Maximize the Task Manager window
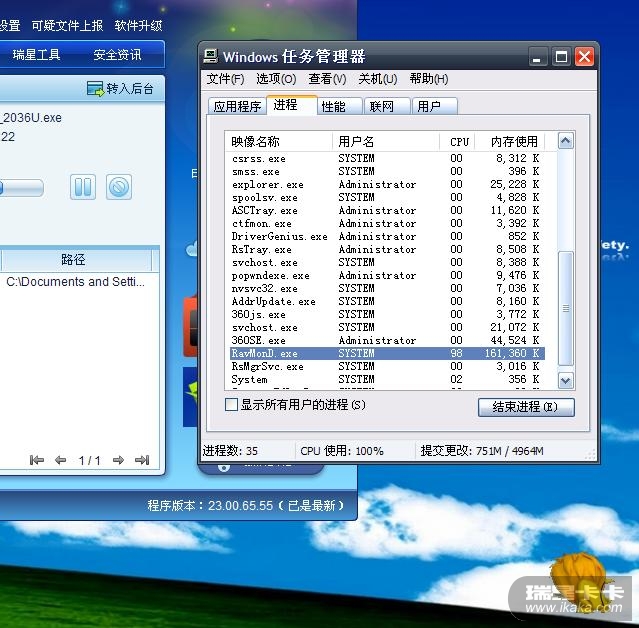The image size is (639, 628). (x=561, y=56)
